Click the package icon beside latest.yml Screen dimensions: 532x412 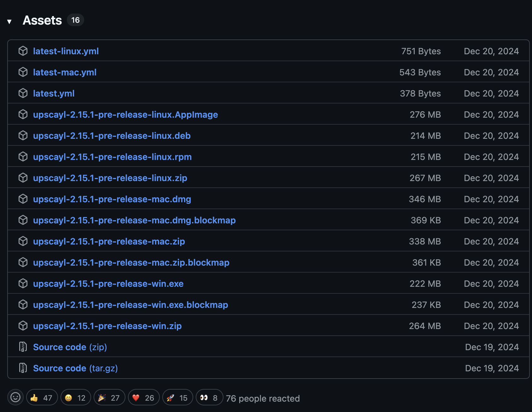click(x=23, y=93)
